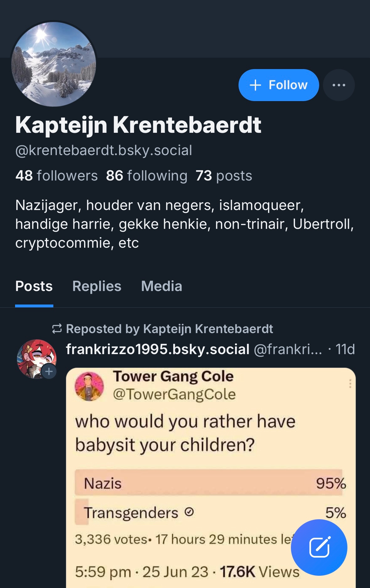Open the frankrizzo1995.bsky.social author name
This screenshot has height=588, width=370.
click(x=158, y=349)
